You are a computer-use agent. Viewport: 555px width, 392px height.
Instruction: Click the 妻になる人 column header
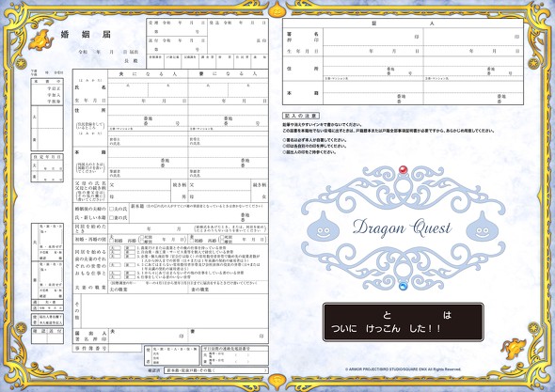(x=229, y=73)
